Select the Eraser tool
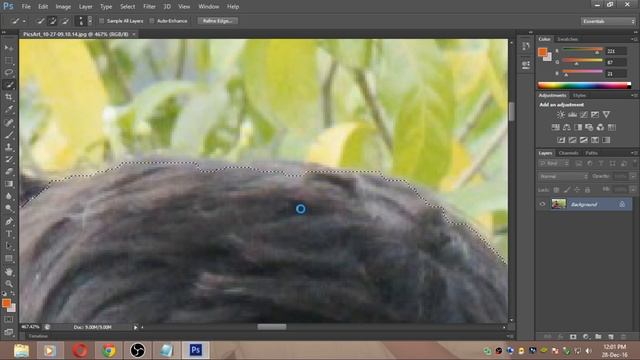The image size is (640, 360). (x=9, y=171)
